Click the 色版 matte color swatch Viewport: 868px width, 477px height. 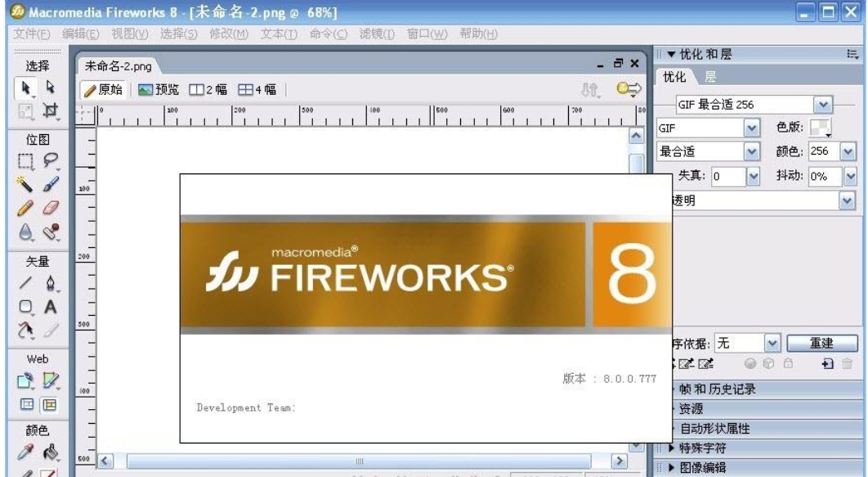(x=821, y=128)
